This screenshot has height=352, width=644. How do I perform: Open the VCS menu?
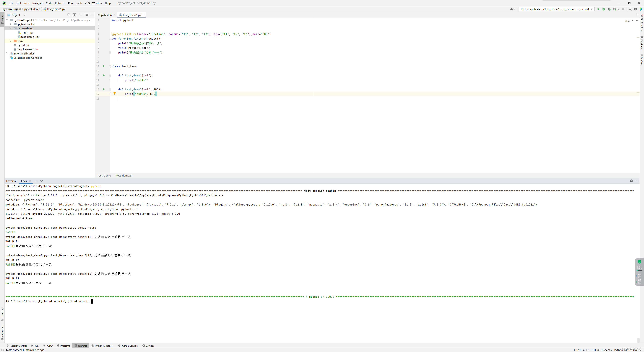coord(87,3)
